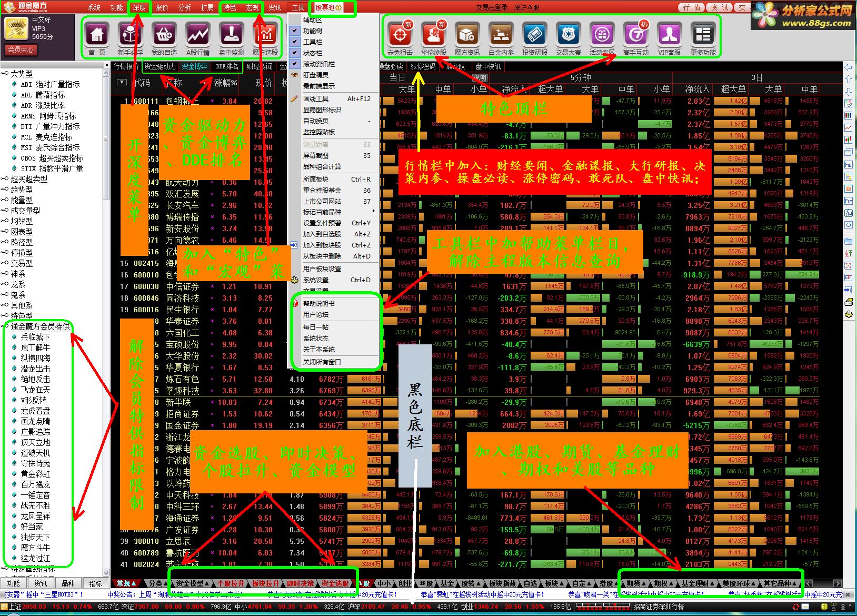857x616 pixels.
Task: Open the 深度 menu
Action: coord(139,7)
